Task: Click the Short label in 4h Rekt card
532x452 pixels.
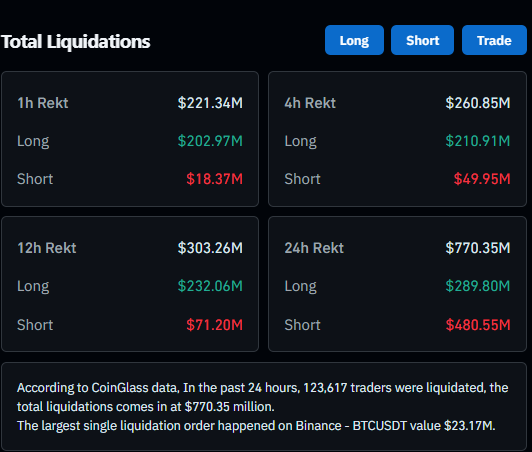Action: click(302, 179)
